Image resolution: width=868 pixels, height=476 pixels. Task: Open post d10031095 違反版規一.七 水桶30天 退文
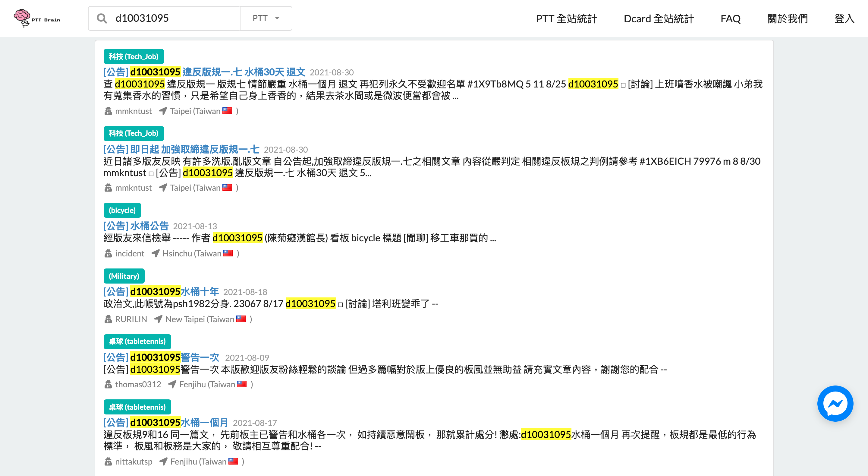coord(204,72)
